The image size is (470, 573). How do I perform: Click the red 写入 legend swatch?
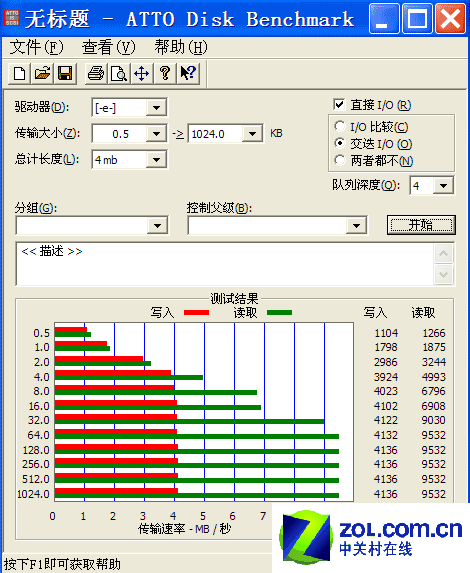click(x=196, y=312)
